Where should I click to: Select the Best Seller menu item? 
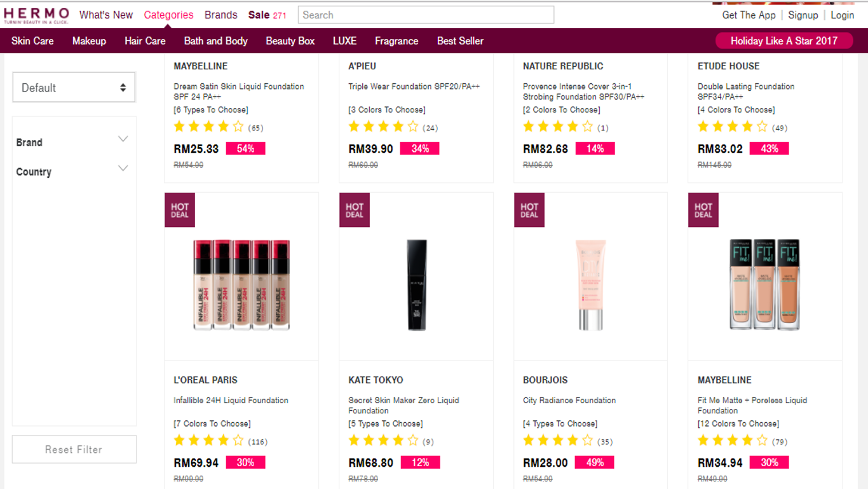(460, 41)
